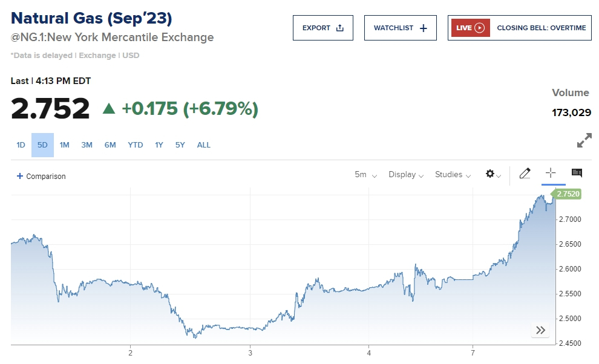Select the 1D time range tab
The height and width of the screenshot is (364, 599).
21,145
